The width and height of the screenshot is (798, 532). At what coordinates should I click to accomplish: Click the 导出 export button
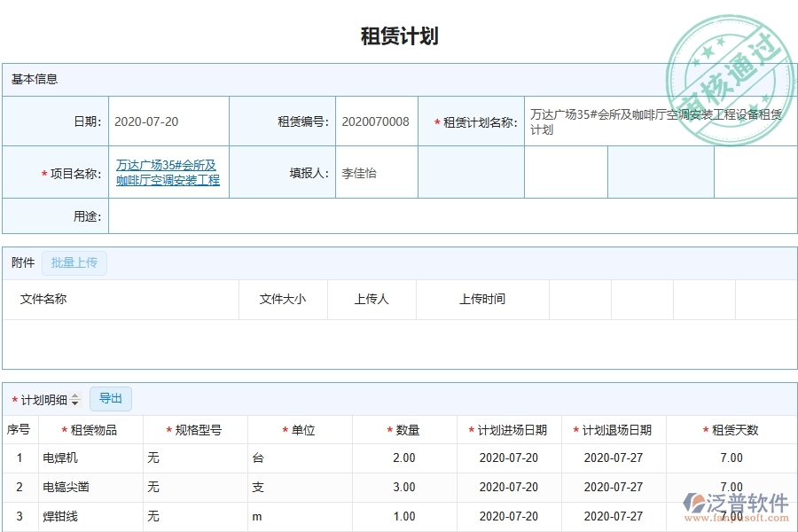pyautogui.click(x=111, y=399)
